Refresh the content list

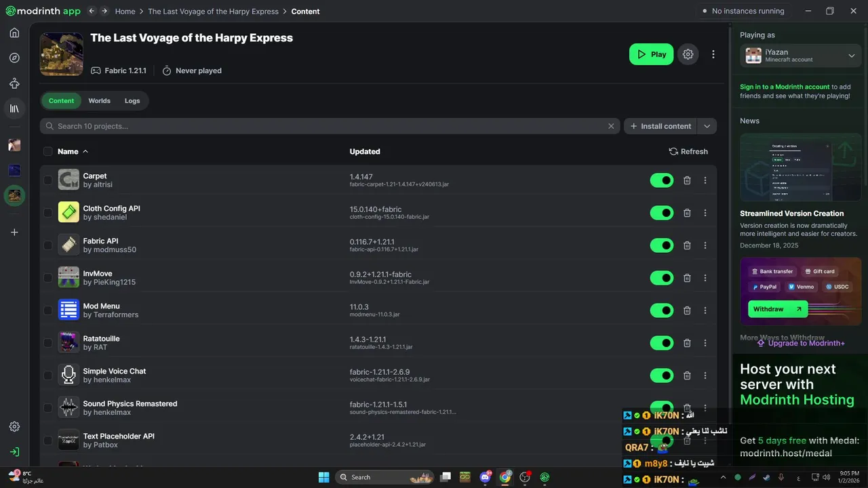(x=688, y=152)
